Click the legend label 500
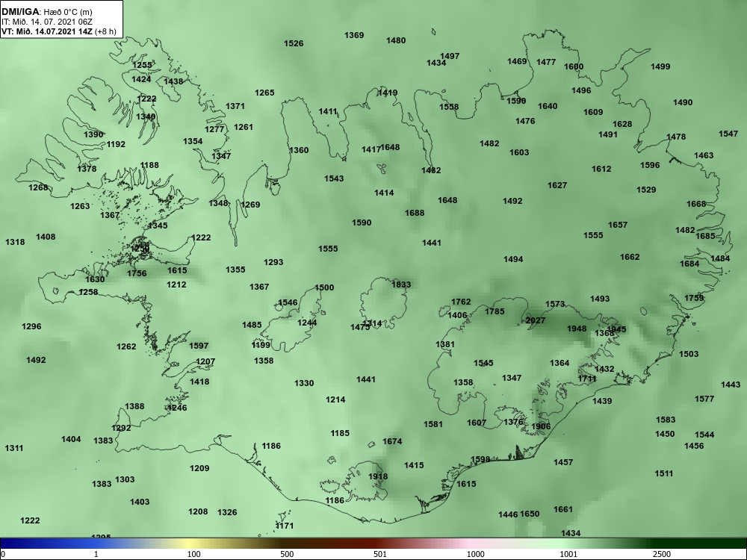Image resolution: width=747 pixels, height=560 pixels. [x=287, y=554]
